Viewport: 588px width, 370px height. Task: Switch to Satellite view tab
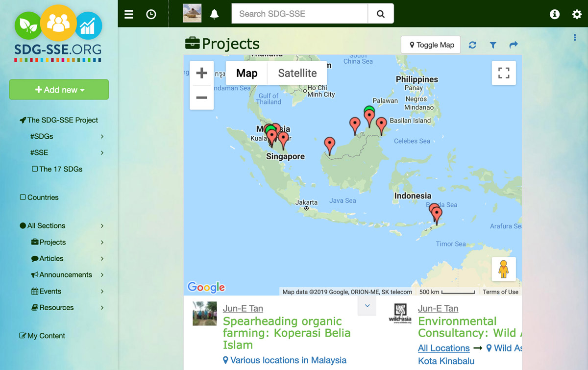click(x=297, y=74)
